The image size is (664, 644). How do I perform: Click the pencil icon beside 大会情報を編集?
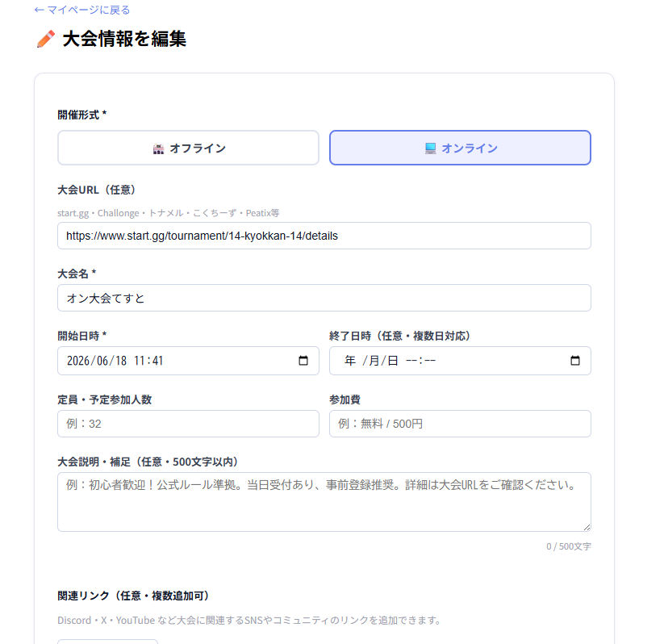[46, 39]
